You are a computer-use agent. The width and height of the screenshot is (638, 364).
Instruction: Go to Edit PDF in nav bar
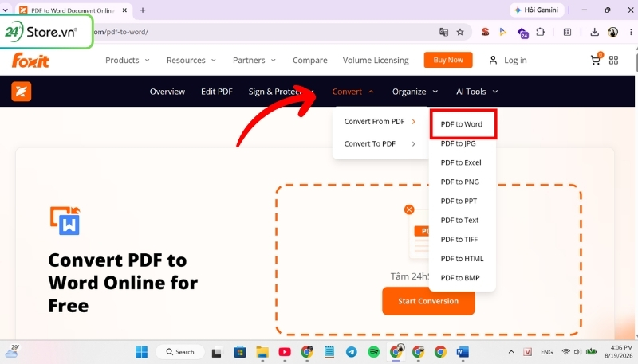(217, 92)
